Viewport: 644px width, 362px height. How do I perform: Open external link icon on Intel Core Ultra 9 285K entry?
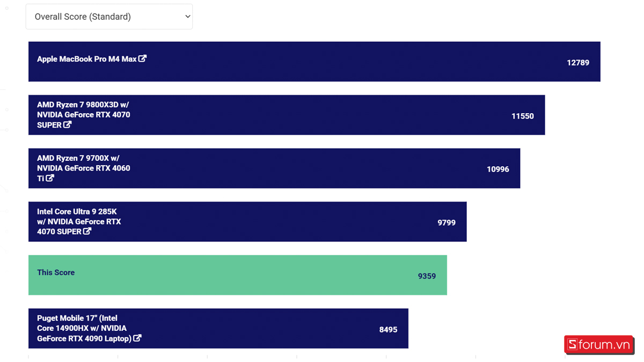(x=87, y=231)
